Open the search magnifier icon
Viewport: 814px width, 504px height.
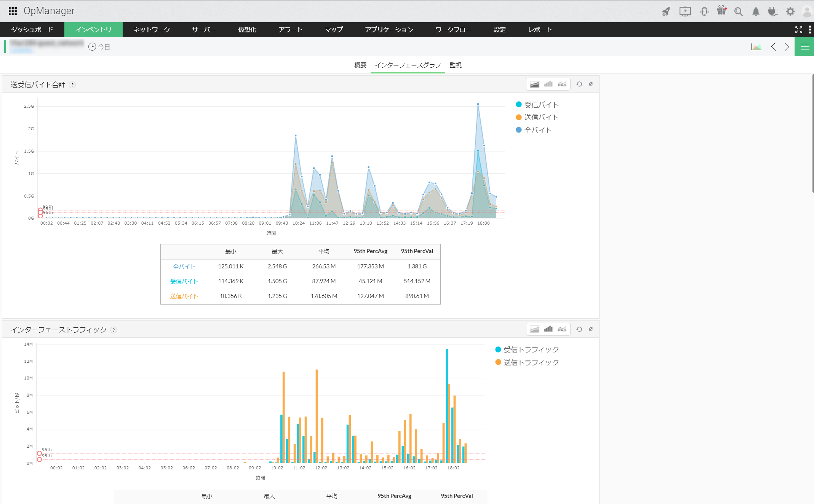coord(738,12)
